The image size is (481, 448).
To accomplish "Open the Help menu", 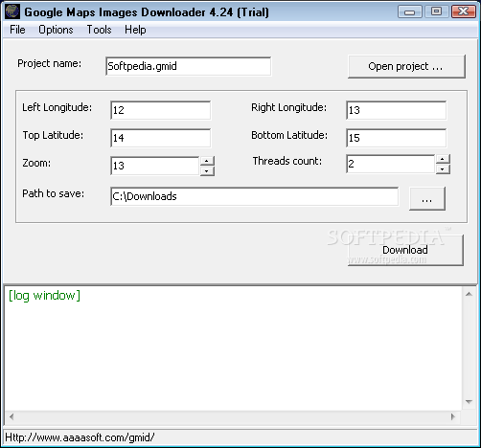I will [x=135, y=30].
